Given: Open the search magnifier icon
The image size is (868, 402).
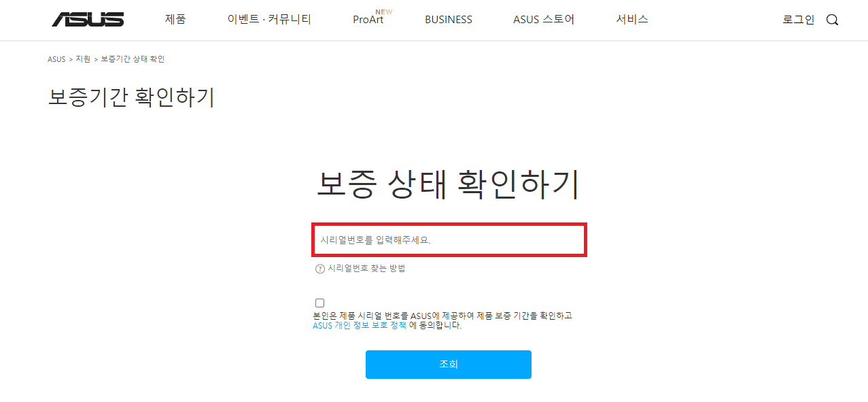Looking at the screenshot, I should 832,20.
